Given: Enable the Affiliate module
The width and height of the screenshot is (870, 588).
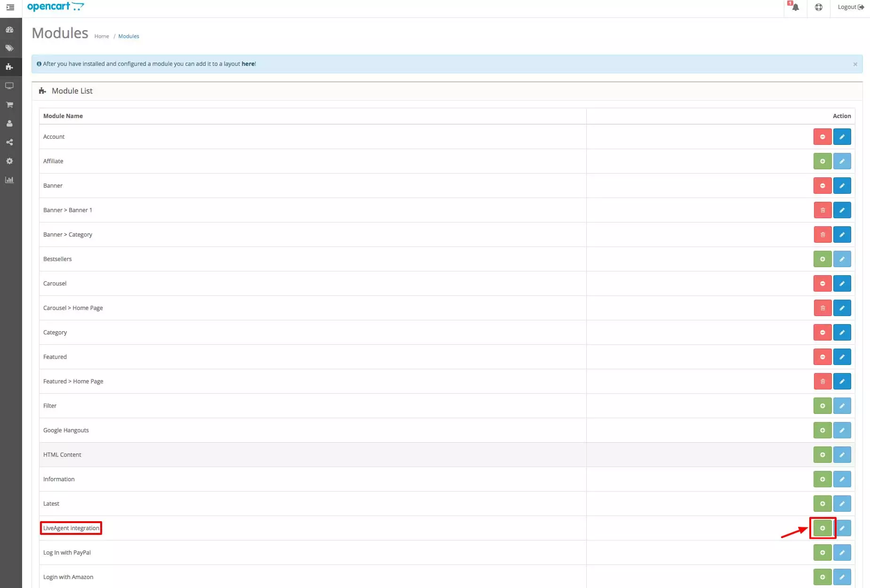Looking at the screenshot, I should click(x=822, y=161).
